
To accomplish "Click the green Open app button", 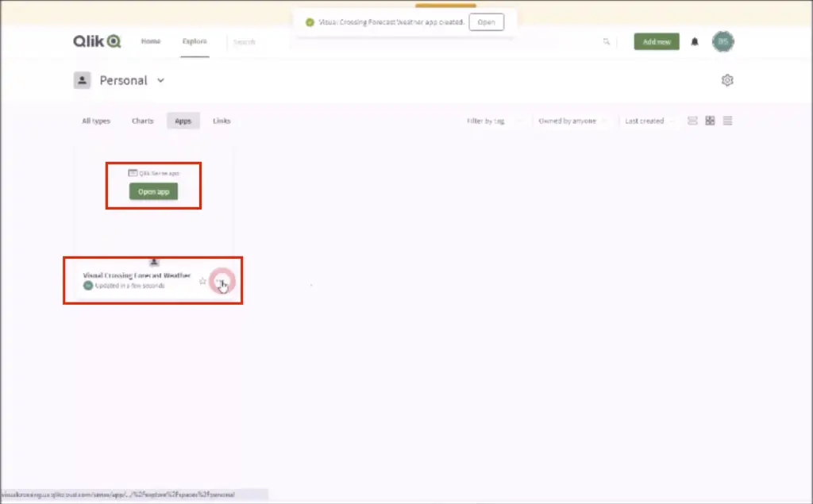I will click(x=153, y=192).
